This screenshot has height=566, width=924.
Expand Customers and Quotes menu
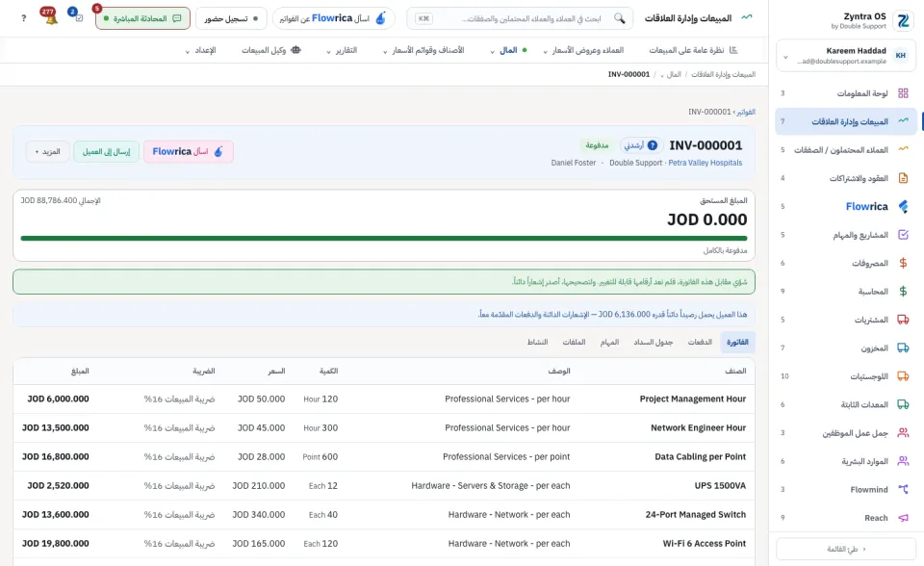[x=582, y=50]
